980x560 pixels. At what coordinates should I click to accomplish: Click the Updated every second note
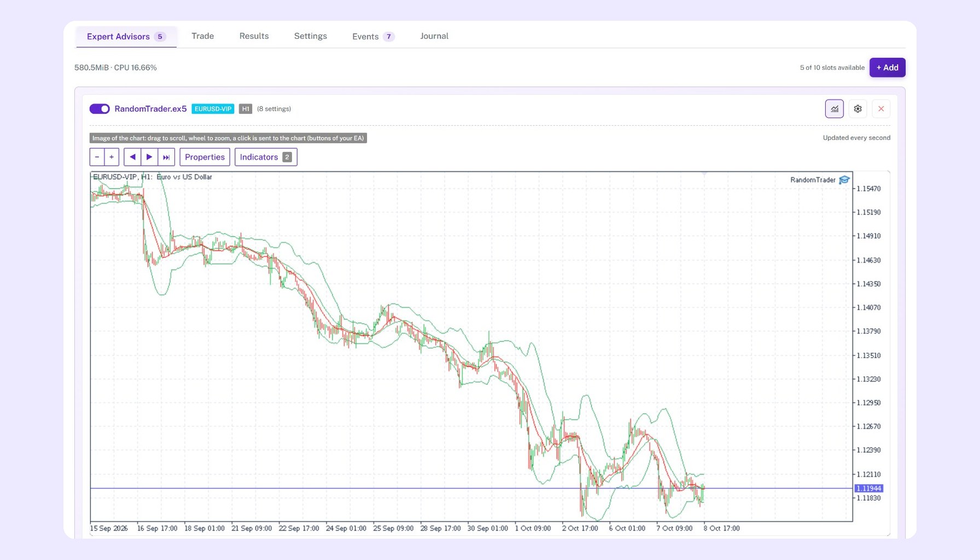(856, 138)
